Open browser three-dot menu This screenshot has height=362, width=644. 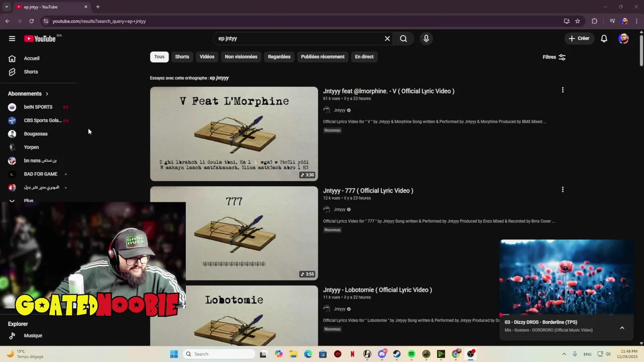(636, 21)
